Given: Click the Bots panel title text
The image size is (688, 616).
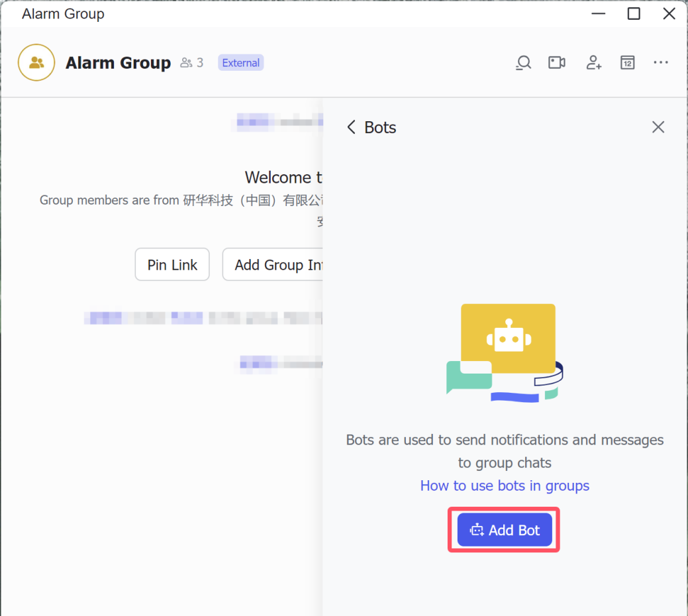Looking at the screenshot, I should [380, 127].
